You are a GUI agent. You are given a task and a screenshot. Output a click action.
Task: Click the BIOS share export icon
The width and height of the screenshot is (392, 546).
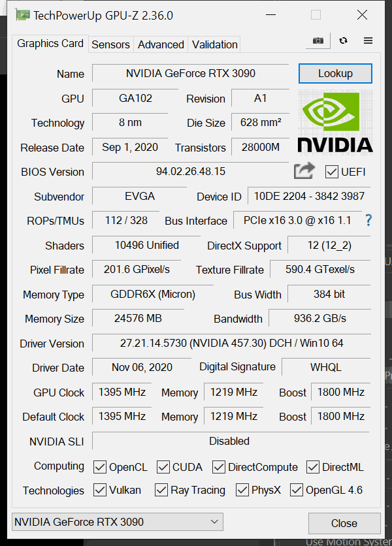(304, 171)
